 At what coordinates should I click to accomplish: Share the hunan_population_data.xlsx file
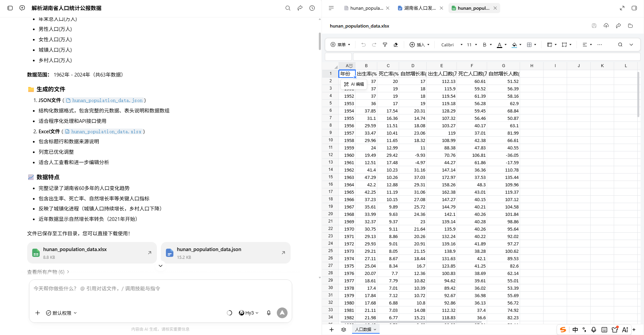pyautogui.click(x=618, y=26)
